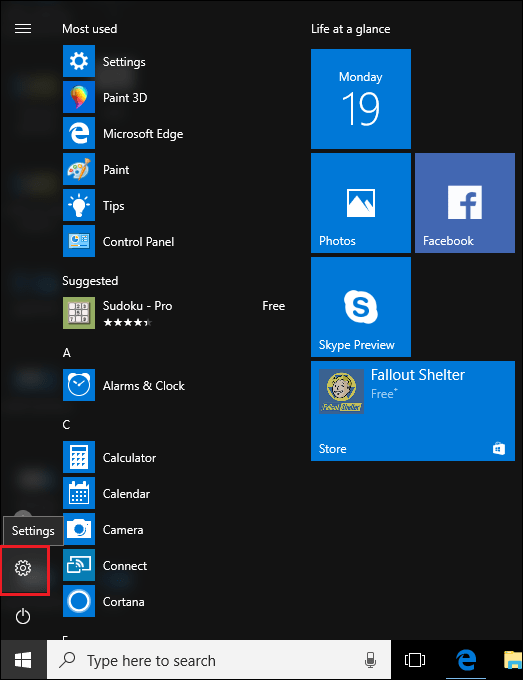Viewport: 523px width, 680px height.
Task: Click the 'Free' label beside Sudoku - Pro
Action: [274, 306]
